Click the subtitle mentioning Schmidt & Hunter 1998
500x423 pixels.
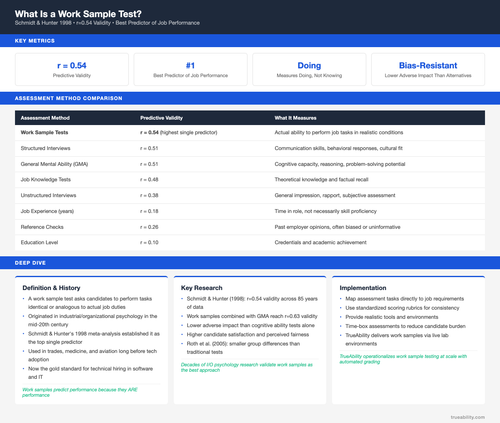pyautogui.click(x=107, y=23)
